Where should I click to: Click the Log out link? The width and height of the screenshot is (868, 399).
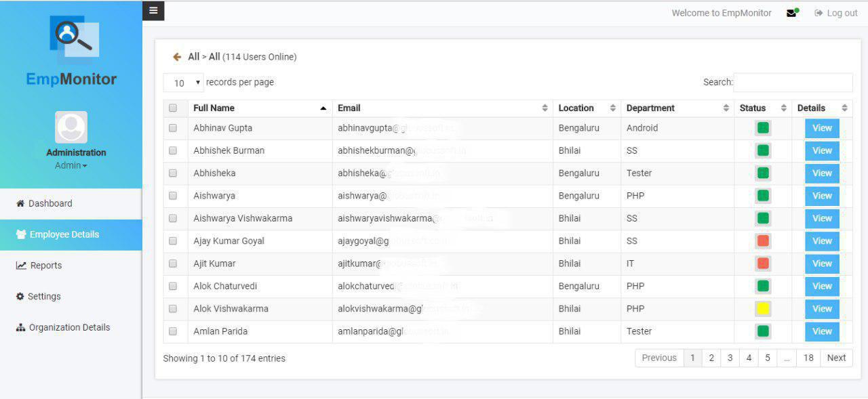point(836,13)
